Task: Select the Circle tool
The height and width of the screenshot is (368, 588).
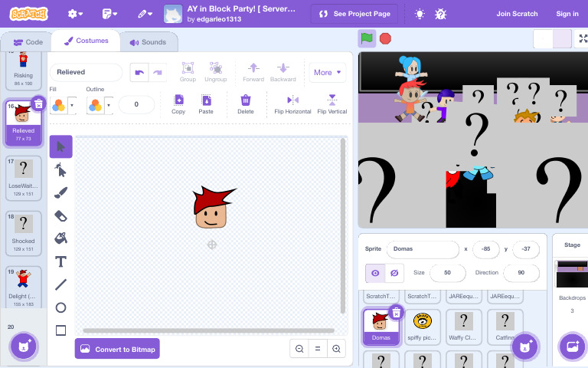Action: (60, 307)
